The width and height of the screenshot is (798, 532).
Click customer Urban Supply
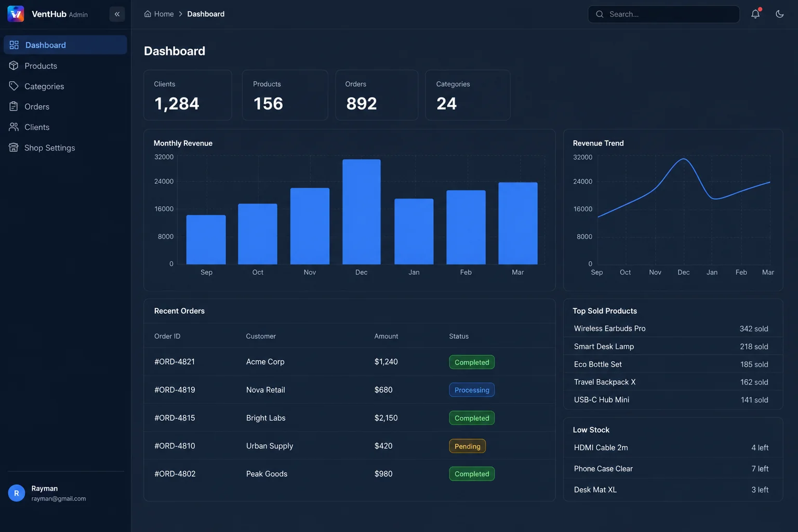(x=270, y=446)
